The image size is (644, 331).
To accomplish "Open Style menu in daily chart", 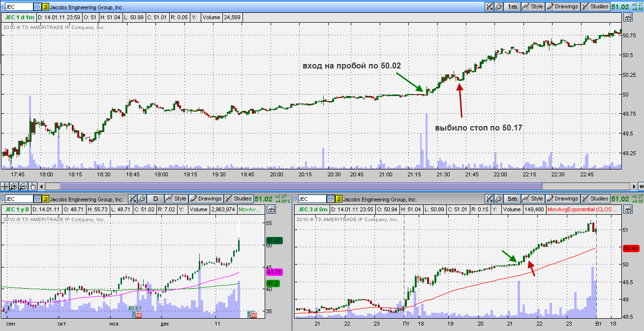I will pyautogui.click(x=176, y=199).
